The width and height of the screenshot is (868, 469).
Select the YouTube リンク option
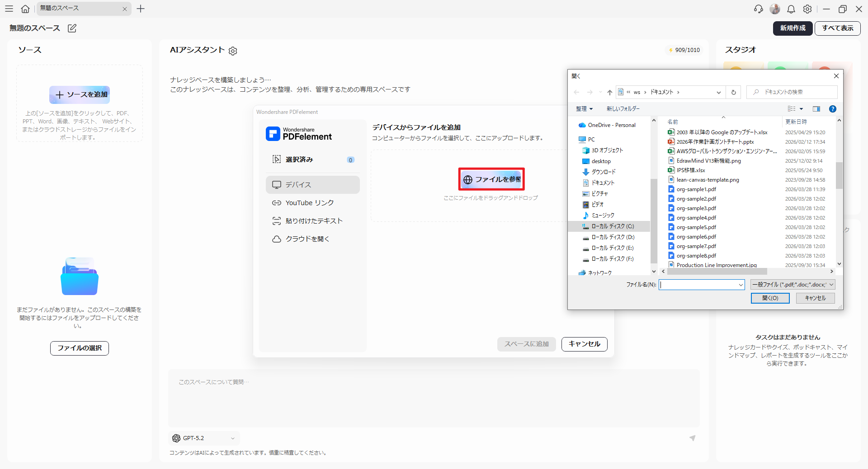[x=313, y=203]
